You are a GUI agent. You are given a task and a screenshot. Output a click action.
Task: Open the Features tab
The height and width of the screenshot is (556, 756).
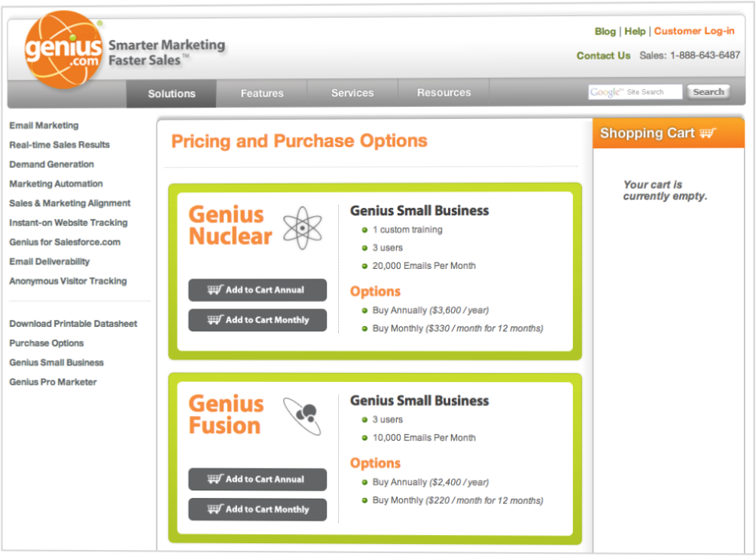[x=262, y=93]
